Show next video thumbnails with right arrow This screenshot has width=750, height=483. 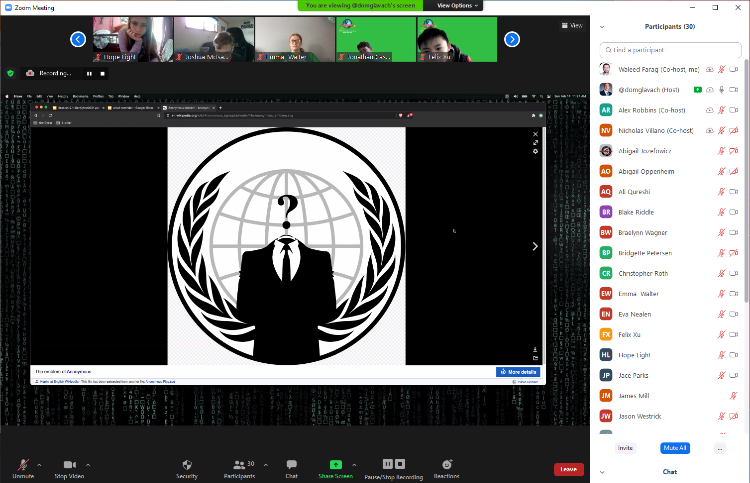[x=512, y=39]
